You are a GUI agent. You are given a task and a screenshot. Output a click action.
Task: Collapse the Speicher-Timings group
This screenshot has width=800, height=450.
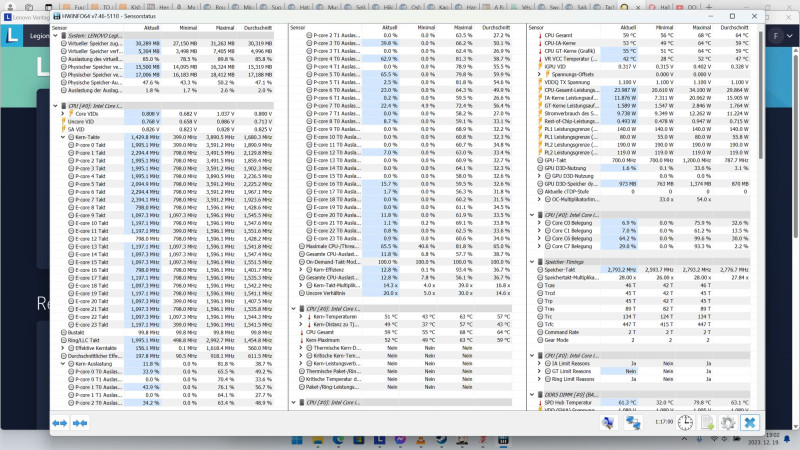[532, 262]
